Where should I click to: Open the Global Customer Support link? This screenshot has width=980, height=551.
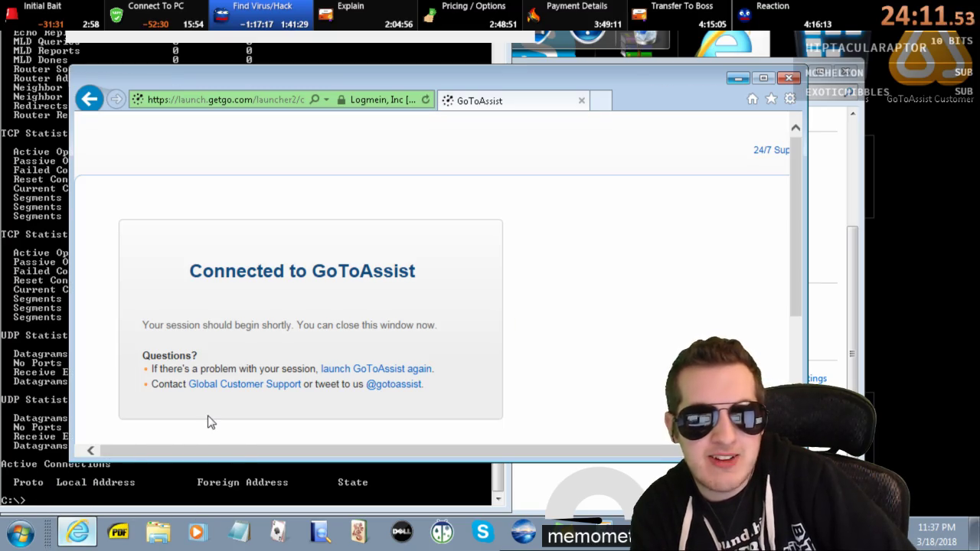(244, 384)
